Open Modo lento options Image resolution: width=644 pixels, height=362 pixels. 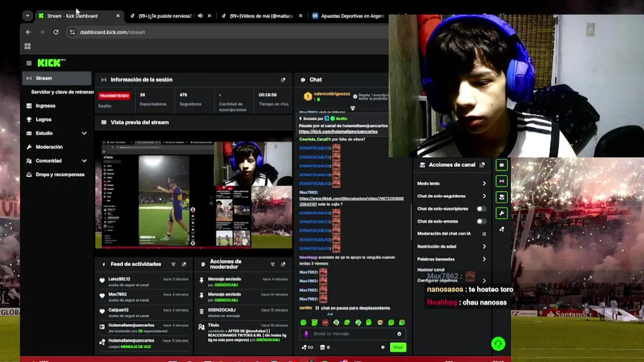(x=452, y=184)
